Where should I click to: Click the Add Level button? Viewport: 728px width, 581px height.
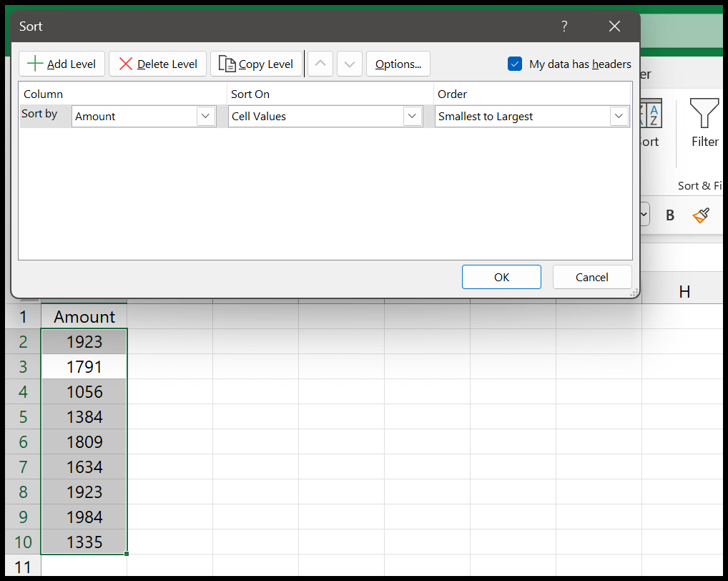[x=62, y=64]
